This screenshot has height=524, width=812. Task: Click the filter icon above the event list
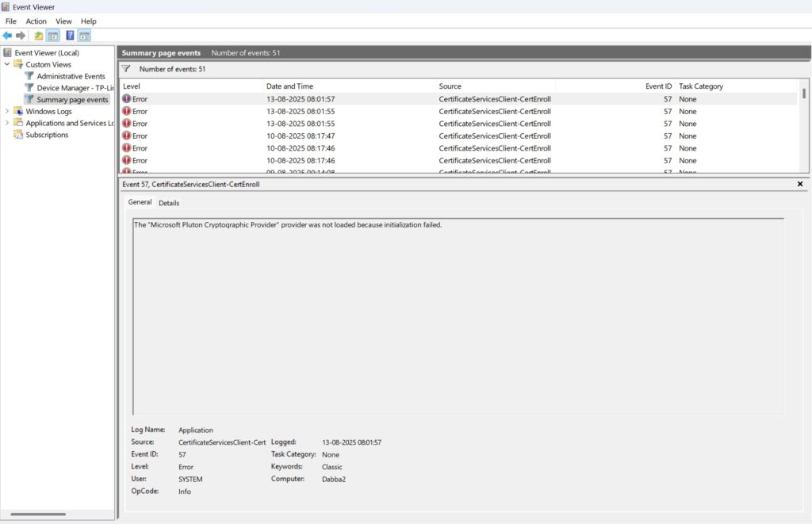126,69
